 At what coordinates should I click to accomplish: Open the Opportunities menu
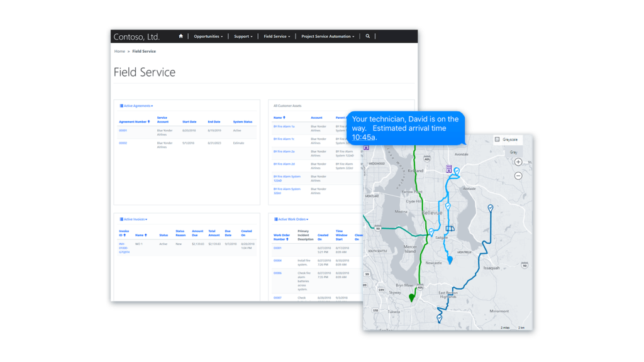click(x=208, y=36)
